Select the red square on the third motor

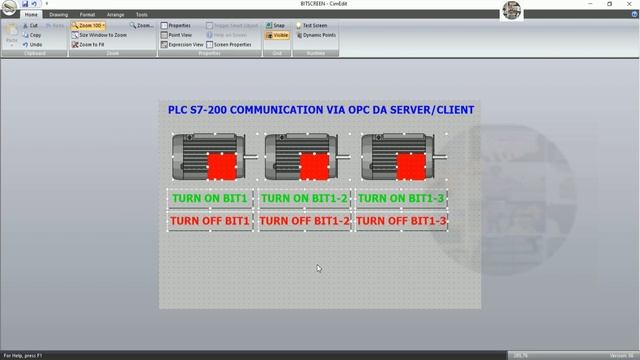coord(411,167)
